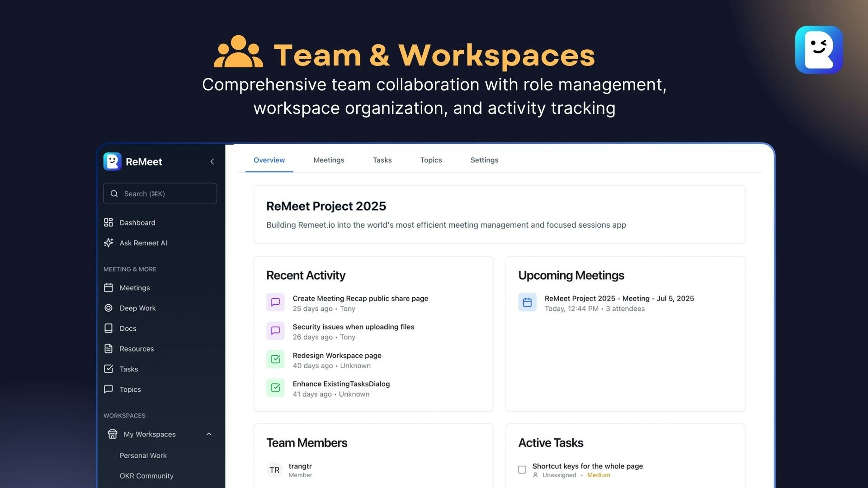Screen dimensions: 868x488
Task: Click the Topics speech bubble icon in the sidebar
Action: pyautogui.click(x=108, y=389)
